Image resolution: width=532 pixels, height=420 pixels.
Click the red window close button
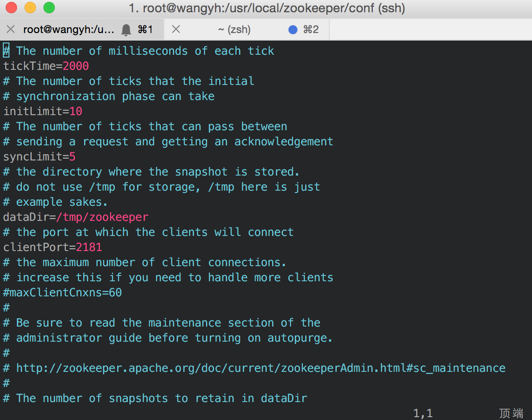(11, 8)
